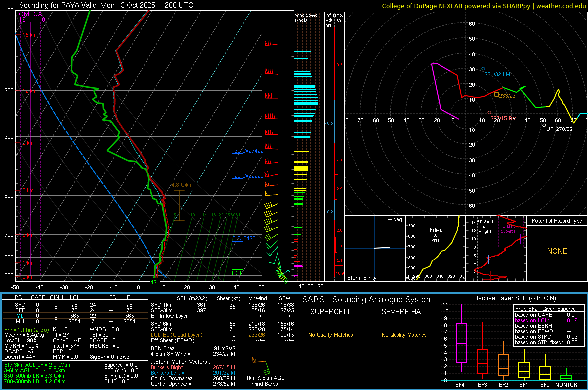Select the EFF parcel row

pos(74,310)
